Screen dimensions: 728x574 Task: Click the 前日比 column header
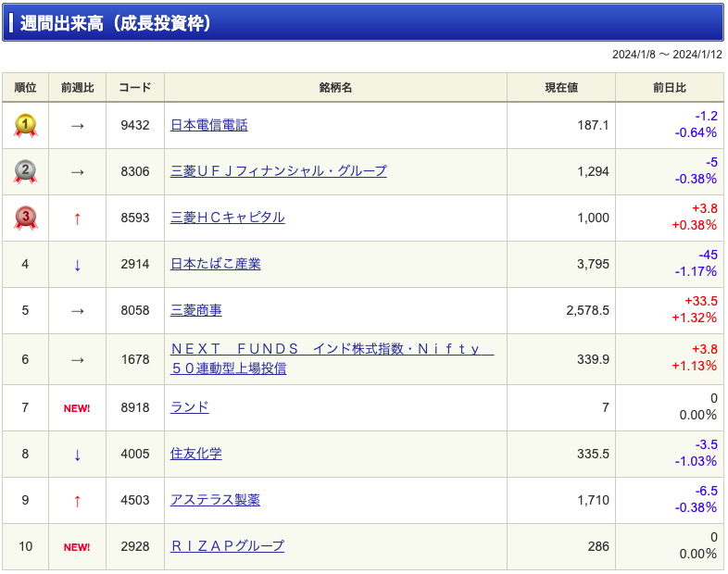click(670, 87)
